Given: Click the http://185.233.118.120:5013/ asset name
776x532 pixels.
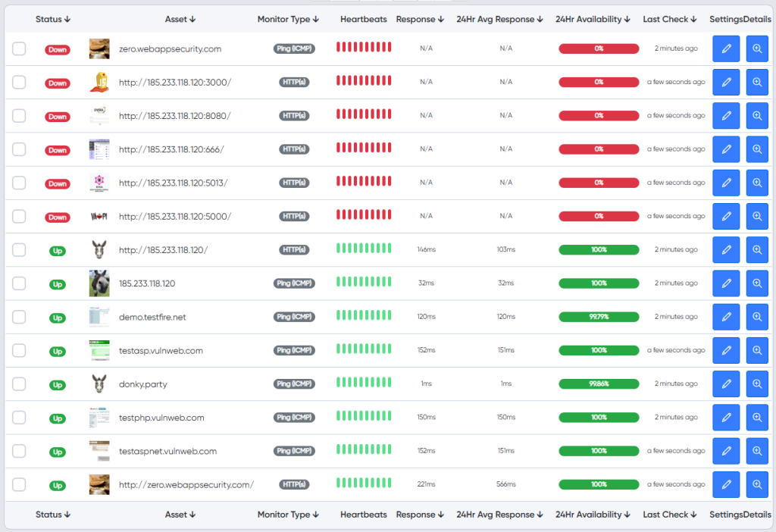Looking at the screenshot, I should pos(174,183).
